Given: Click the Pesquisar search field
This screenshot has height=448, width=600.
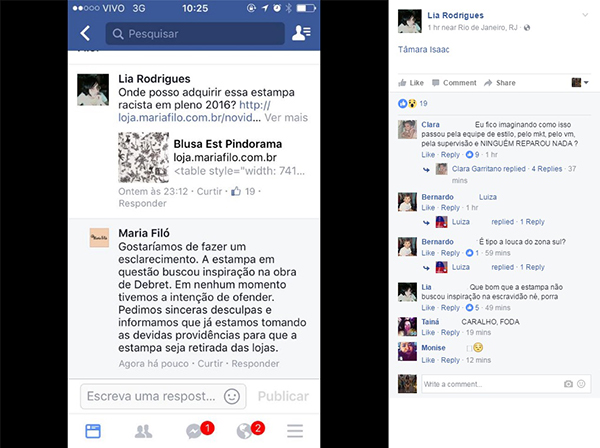Looking at the screenshot, I should pyautogui.click(x=195, y=34).
